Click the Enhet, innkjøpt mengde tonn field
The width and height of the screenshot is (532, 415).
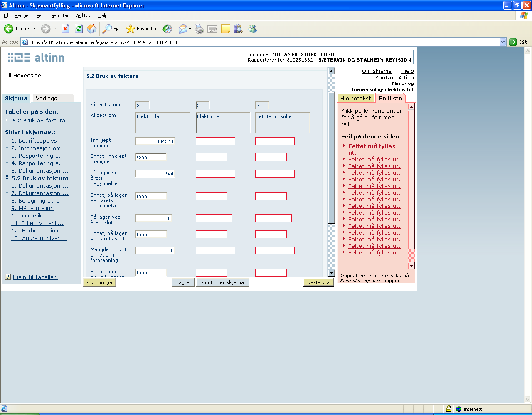(151, 157)
